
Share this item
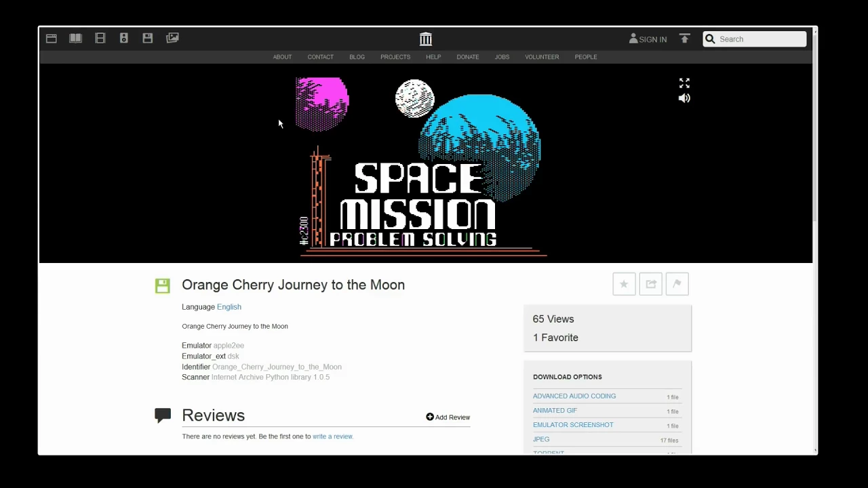(650, 284)
